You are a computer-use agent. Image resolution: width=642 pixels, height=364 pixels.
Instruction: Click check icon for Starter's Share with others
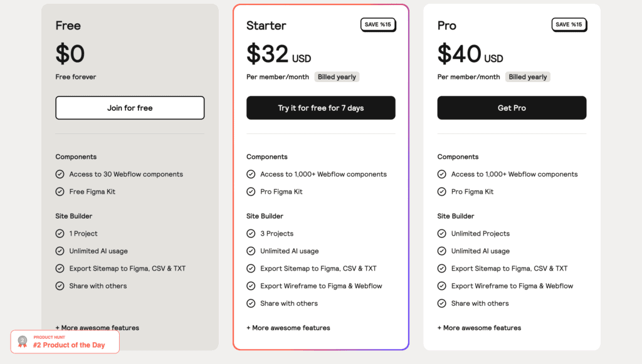pyautogui.click(x=251, y=303)
